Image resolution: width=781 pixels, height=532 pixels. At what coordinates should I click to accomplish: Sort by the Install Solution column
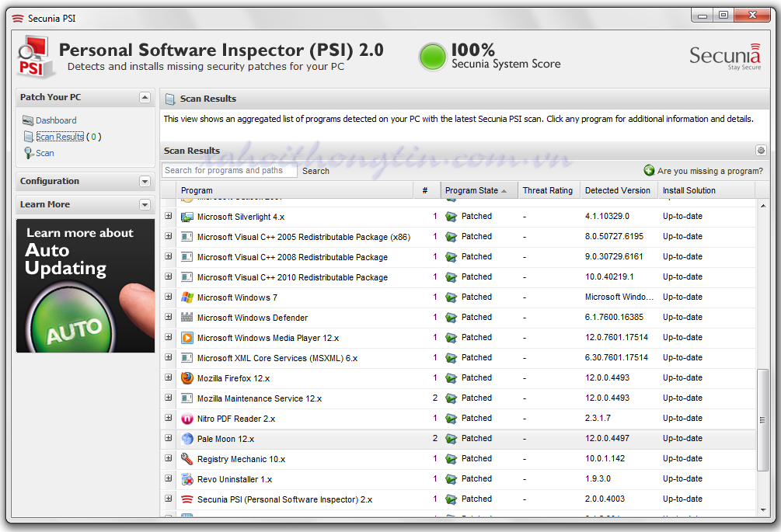click(706, 190)
